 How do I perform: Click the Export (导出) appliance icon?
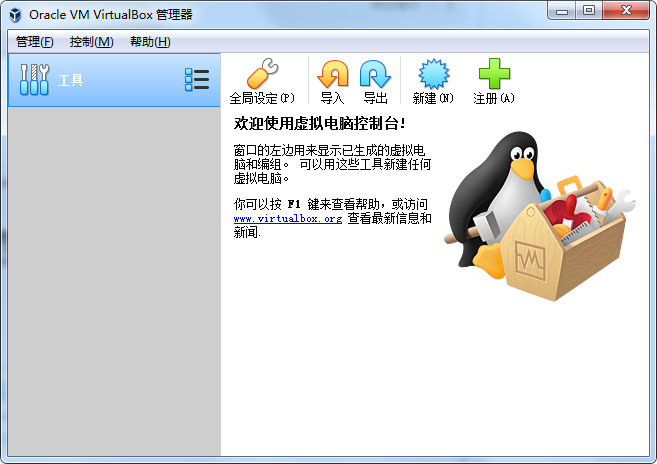375,74
